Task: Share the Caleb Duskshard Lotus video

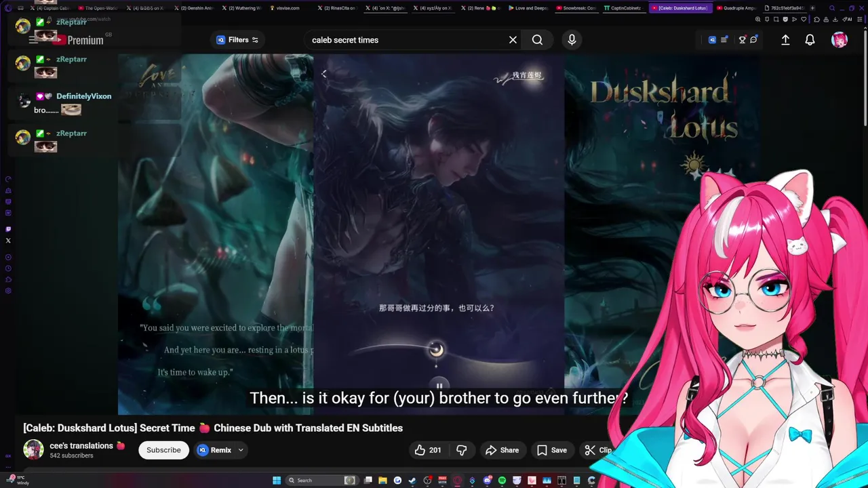Action: pyautogui.click(x=502, y=450)
